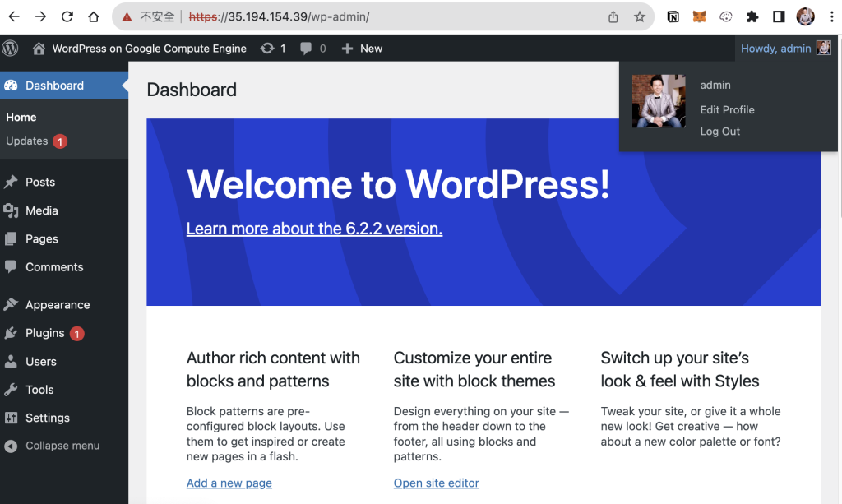
Task: Open the browser three-dot menu
Action: point(831,16)
